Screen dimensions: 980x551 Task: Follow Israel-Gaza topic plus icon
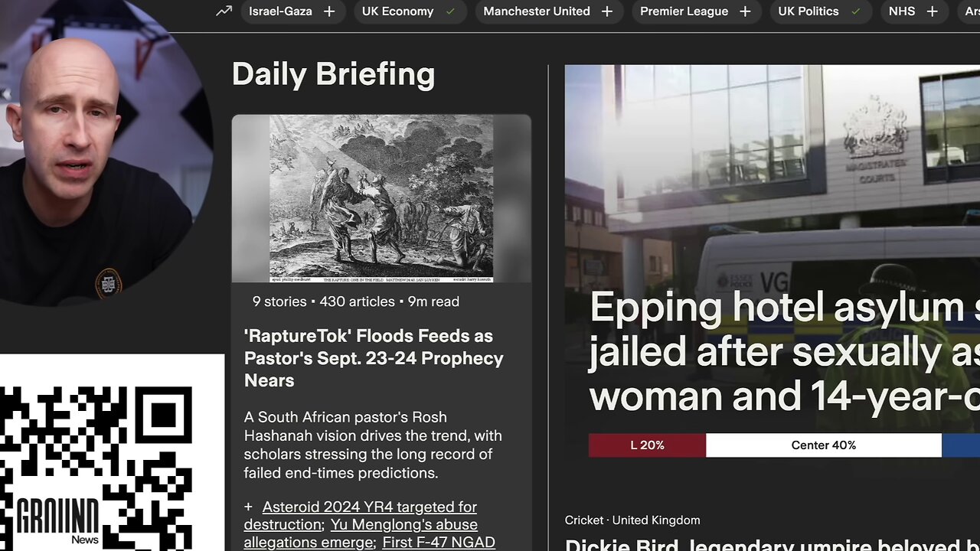pyautogui.click(x=329, y=11)
